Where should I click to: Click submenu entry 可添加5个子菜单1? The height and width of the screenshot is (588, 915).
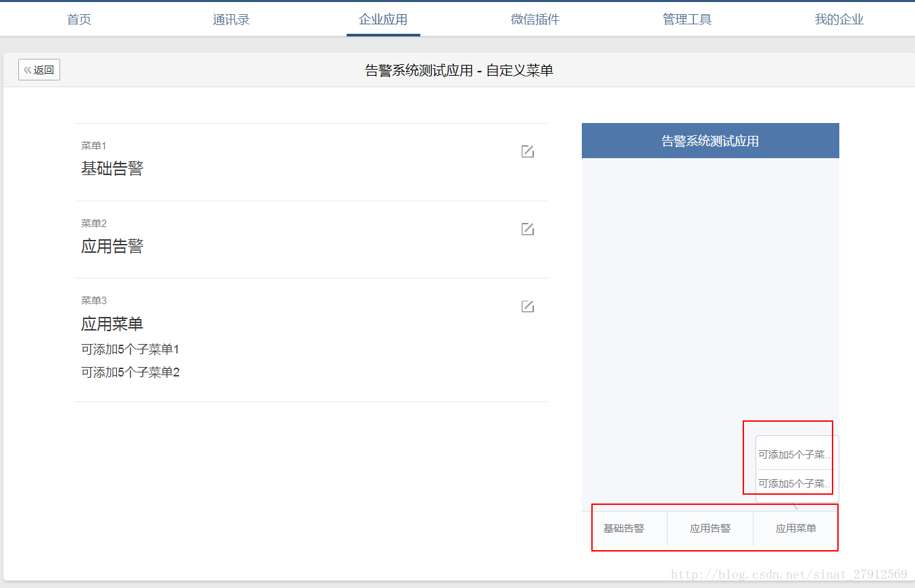click(130, 349)
